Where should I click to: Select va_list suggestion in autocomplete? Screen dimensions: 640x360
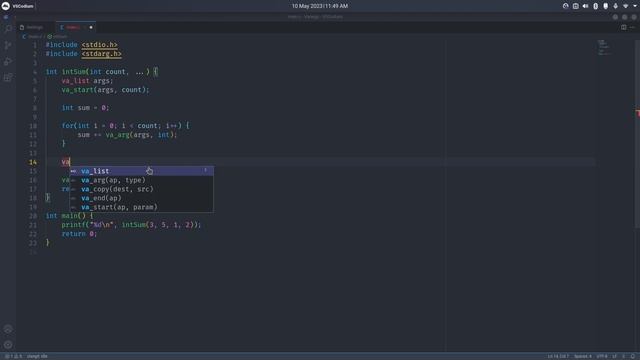coord(141,171)
